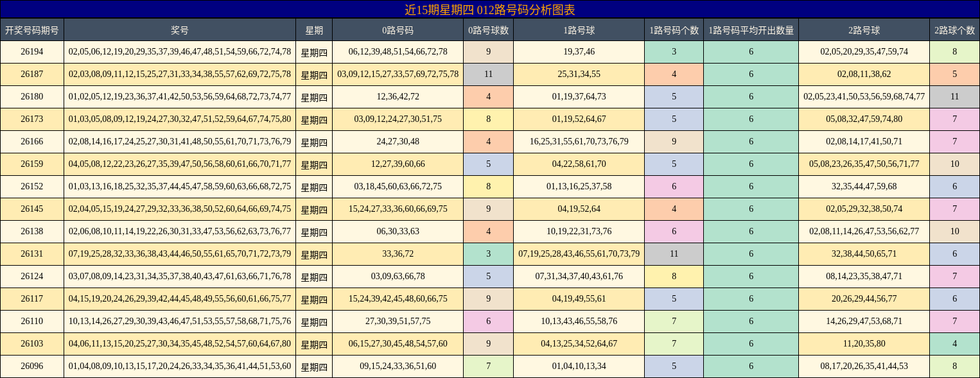Click the 0路号码 cell 12,36,42,72

point(398,97)
